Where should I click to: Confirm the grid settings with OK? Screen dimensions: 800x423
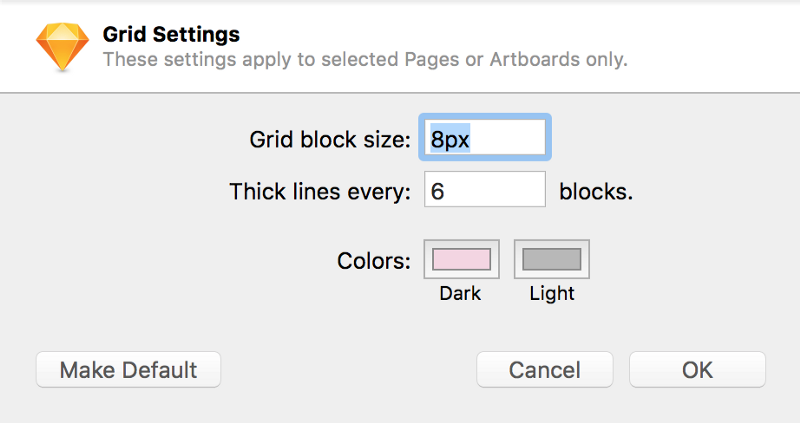pos(697,369)
